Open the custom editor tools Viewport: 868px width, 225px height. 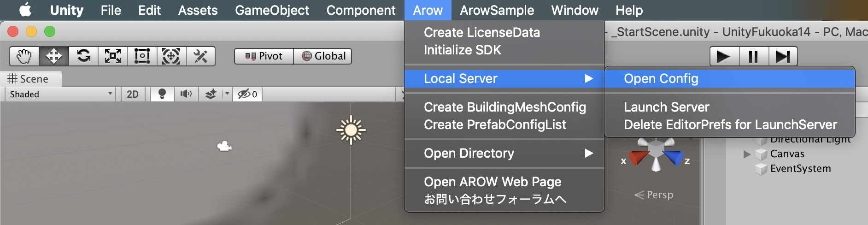[x=200, y=56]
